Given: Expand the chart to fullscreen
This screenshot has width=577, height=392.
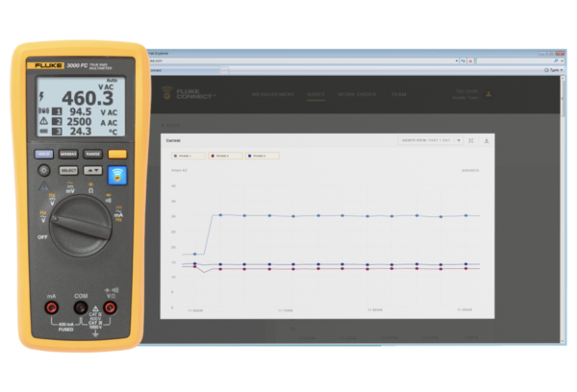Looking at the screenshot, I should [471, 140].
